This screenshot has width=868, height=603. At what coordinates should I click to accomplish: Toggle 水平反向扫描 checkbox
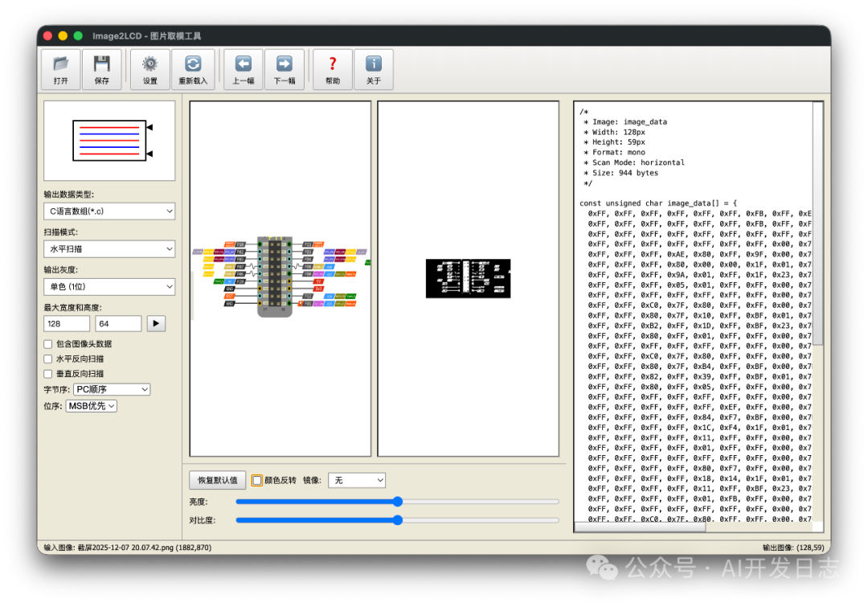[x=48, y=359]
